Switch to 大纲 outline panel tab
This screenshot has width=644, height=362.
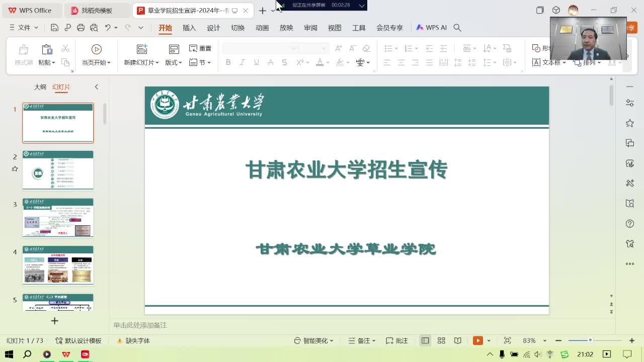40,87
